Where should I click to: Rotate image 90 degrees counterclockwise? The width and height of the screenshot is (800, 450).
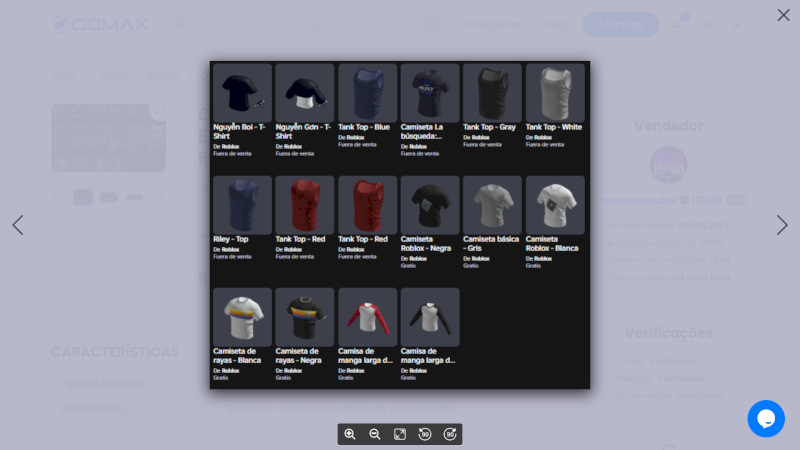(x=424, y=434)
